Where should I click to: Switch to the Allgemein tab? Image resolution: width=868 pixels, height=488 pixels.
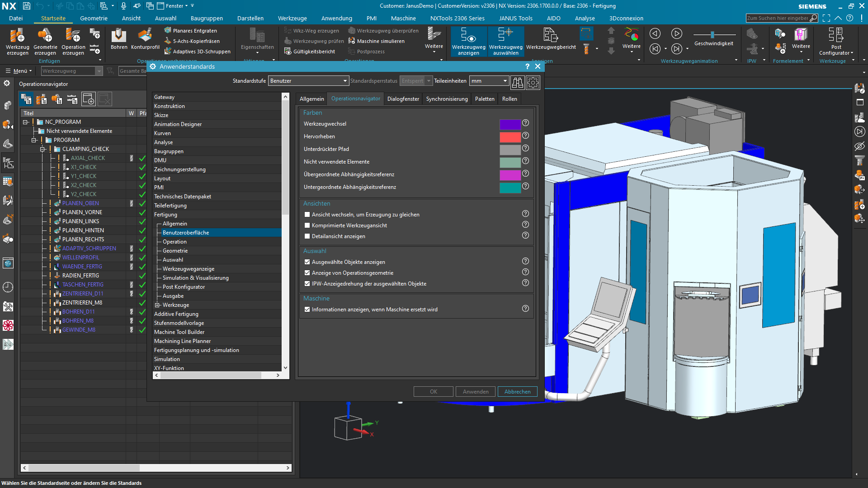[x=312, y=99]
